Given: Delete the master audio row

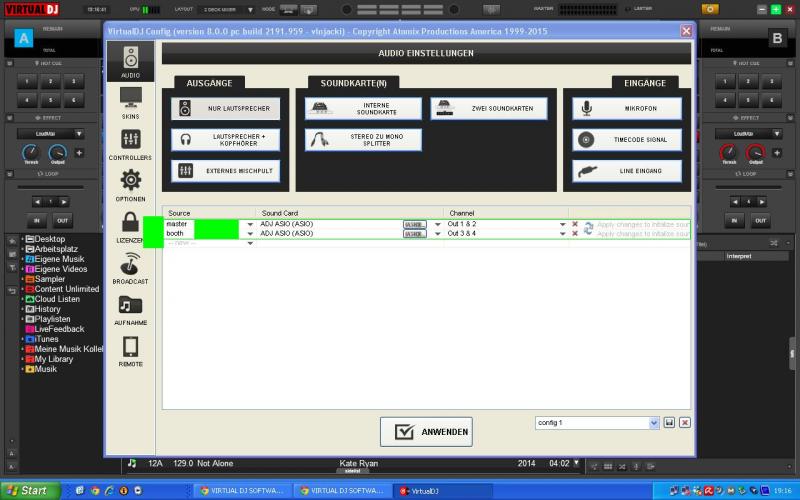Looking at the screenshot, I should (575, 224).
